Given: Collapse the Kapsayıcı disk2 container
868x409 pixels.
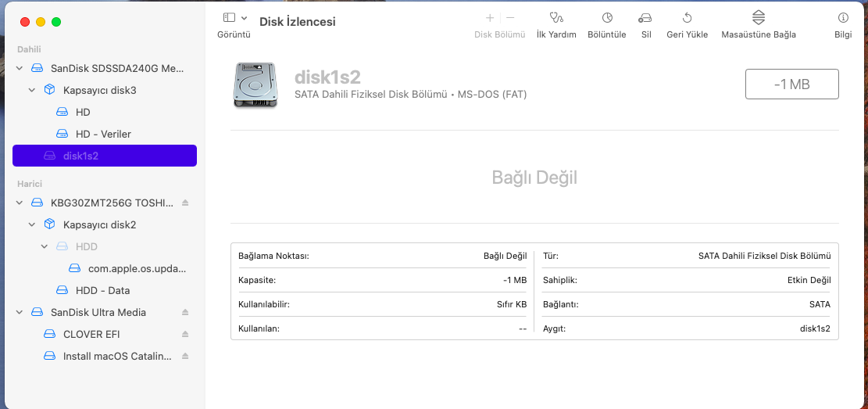Looking at the screenshot, I should pos(32,225).
